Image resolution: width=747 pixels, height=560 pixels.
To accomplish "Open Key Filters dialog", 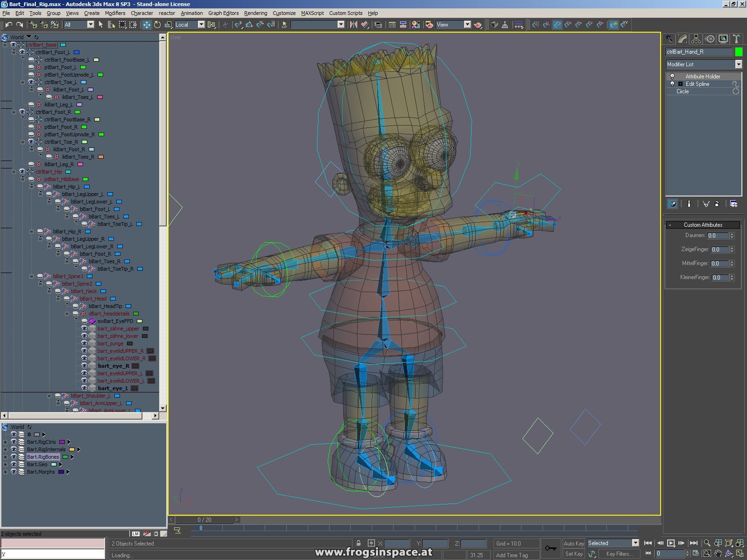I will (x=620, y=554).
